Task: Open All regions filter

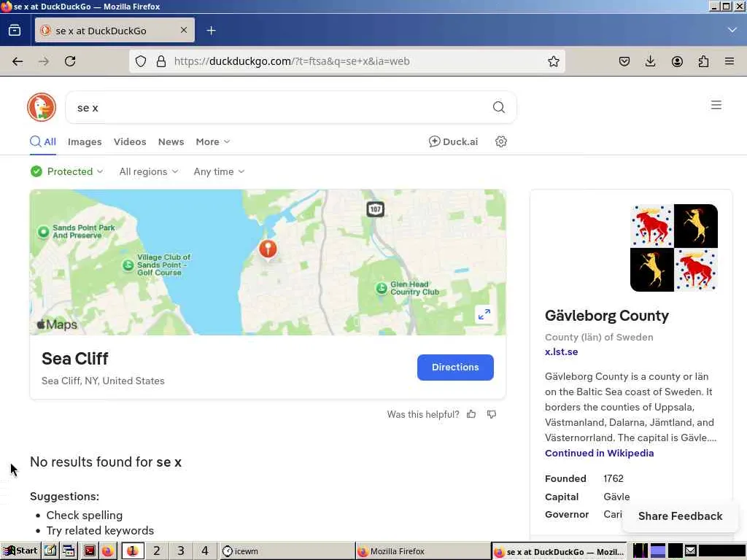Action: click(x=149, y=171)
